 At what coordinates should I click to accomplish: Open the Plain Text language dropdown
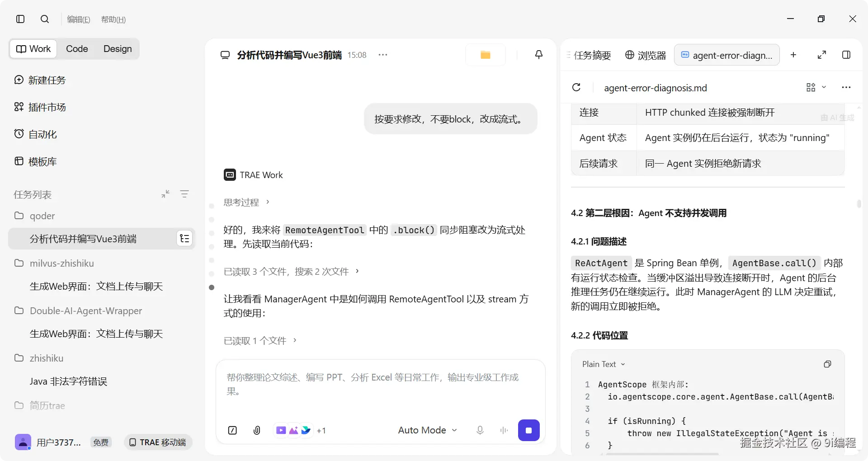[x=604, y=364]
